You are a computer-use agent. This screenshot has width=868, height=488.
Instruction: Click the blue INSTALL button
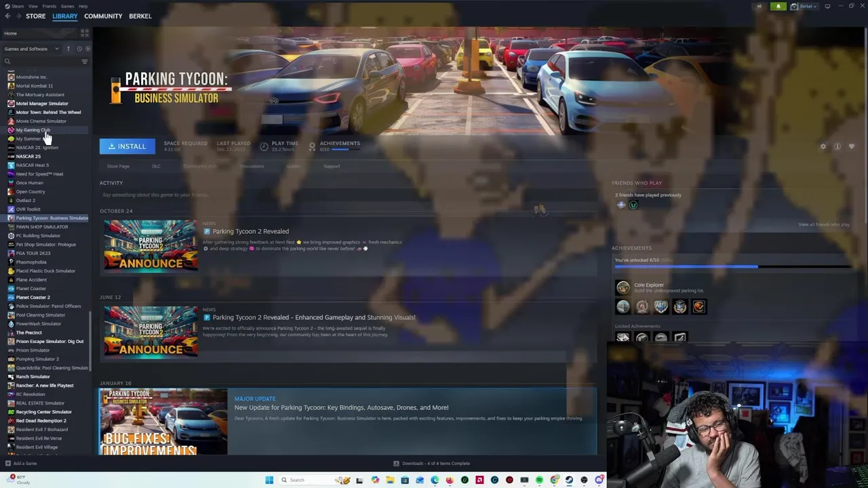[127, 146]
